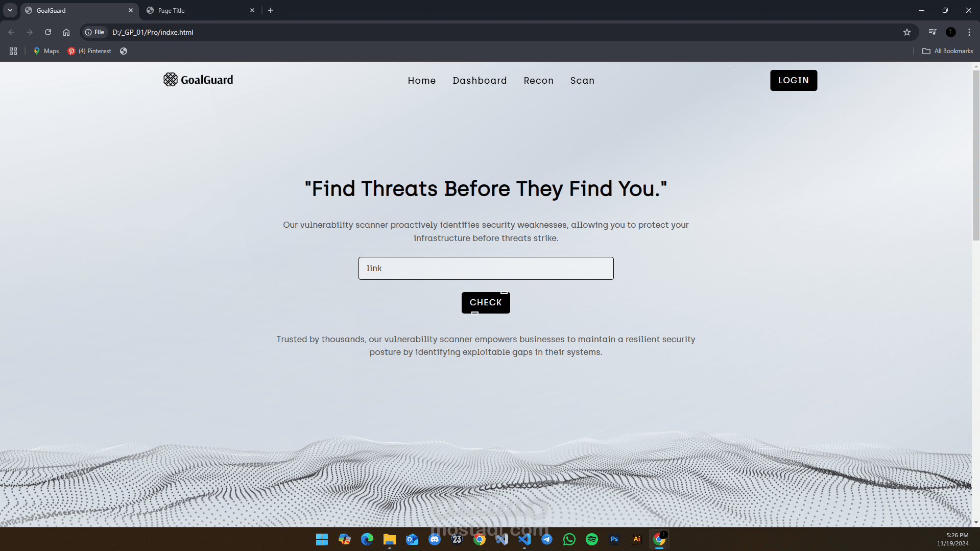This screenshot has height=551, width=980.
Task: Open Google Chrome from the taskbar
Action: [x=480, y=539]
